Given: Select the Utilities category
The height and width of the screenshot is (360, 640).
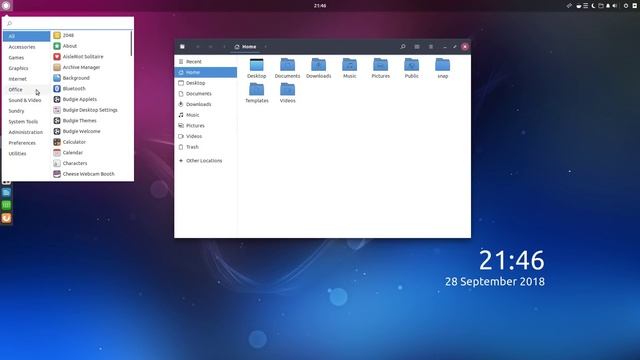Looking at the screenshot, I should [27, 153].
